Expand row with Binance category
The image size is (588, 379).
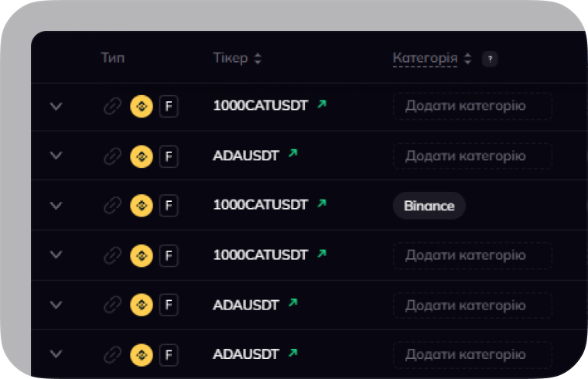pyautogui.click(x=56, y=205)
